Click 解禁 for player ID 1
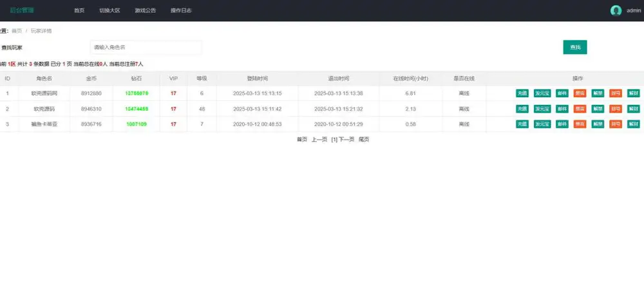644x285 pixels. [x=598, y=93]
